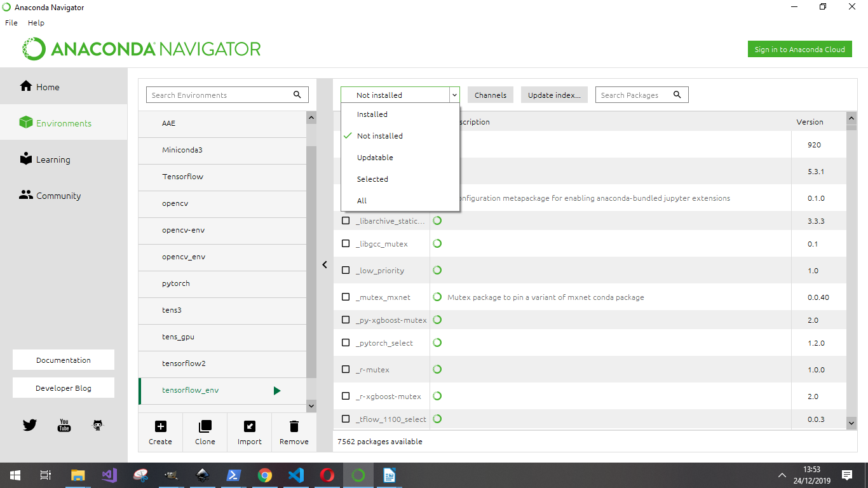Tick the _pytorch_select package checkbox
This screenshot has height=488, width=868.
[x=346, y=343]
